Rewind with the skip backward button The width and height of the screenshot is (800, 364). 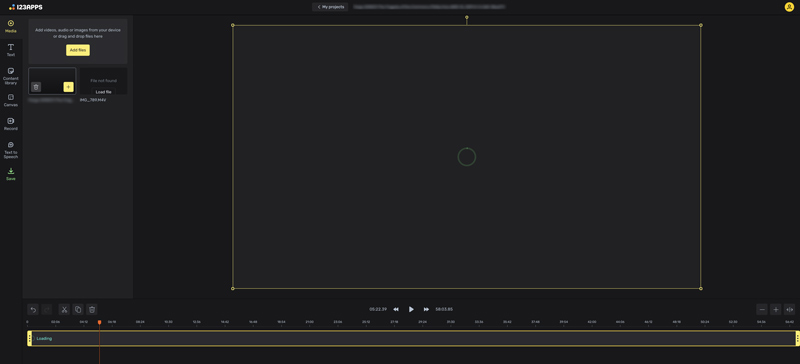[x=396, y=309]
